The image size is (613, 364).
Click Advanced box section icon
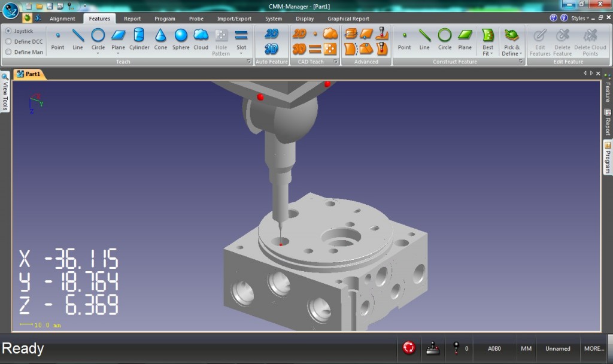(x=351, y=34)
